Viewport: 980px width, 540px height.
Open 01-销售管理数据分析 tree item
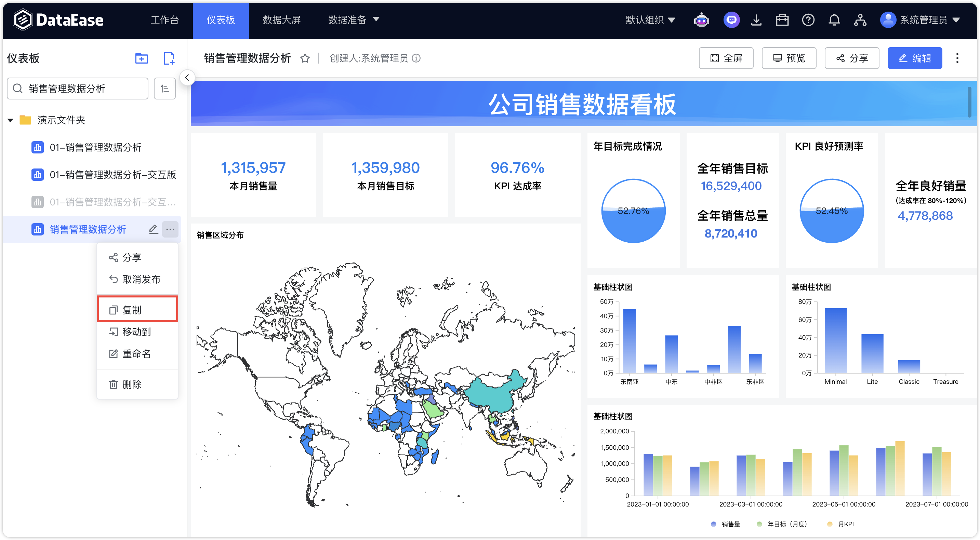click(x=92, y=147)
